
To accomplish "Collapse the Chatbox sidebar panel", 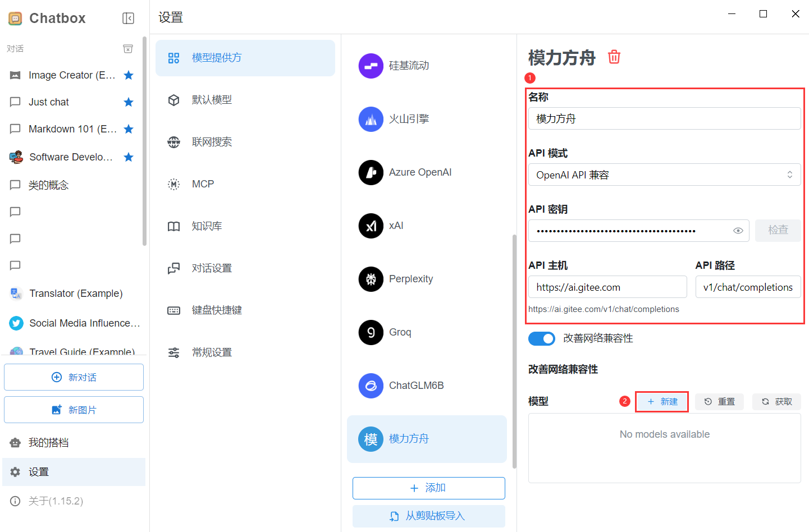I will pyautogui.click(x=128, y=19).
